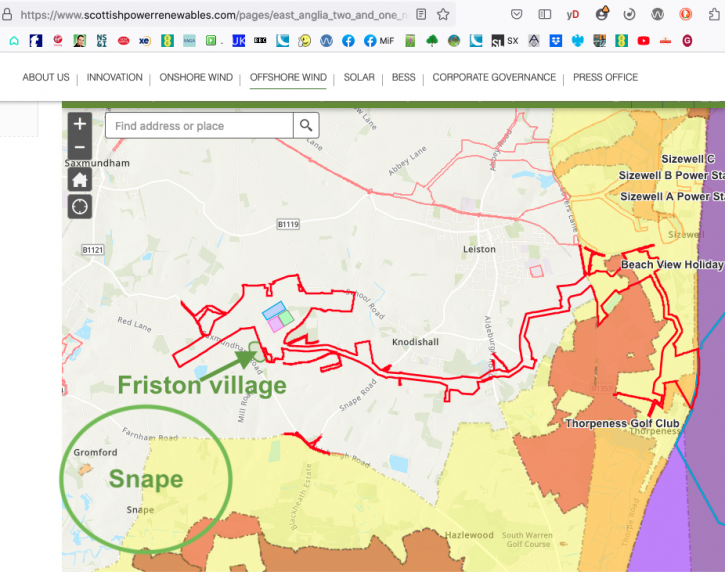Click the find my location button

point(79,207)
